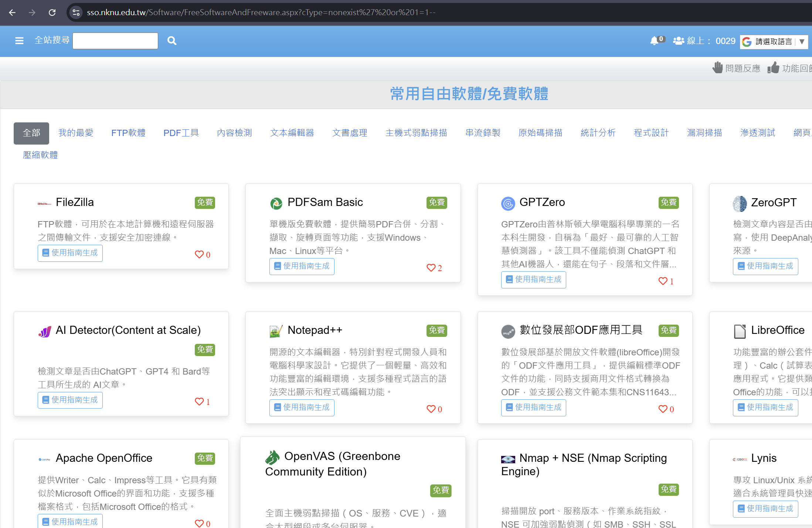Reload the page with refresh icon
This screenshot has height=528, width=812.
[x=52, y=13]
